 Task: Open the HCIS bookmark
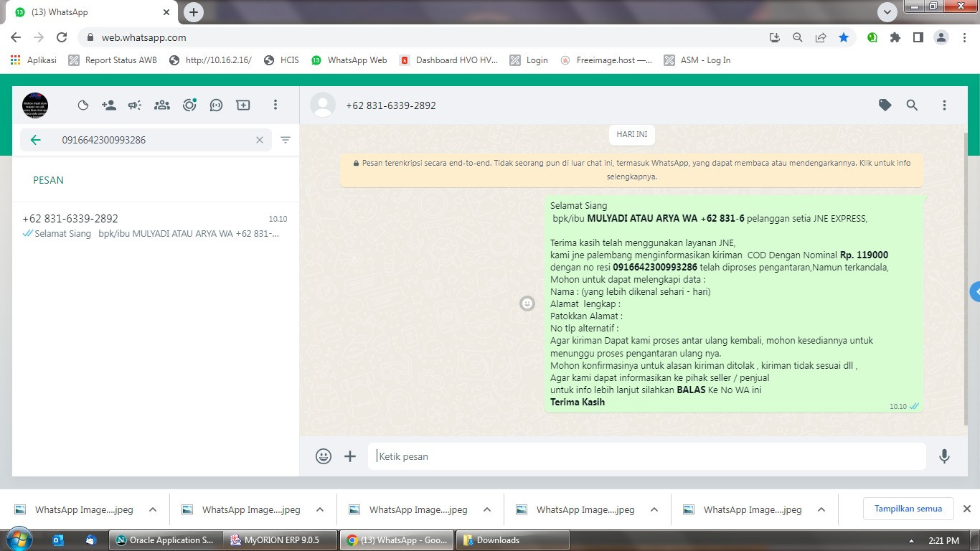pos(281,60)
